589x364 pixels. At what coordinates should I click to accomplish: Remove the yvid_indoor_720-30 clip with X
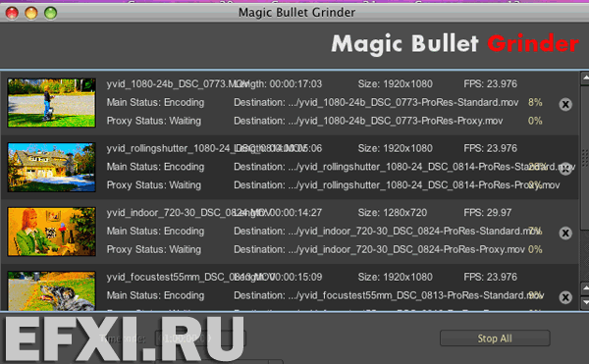[565, 234]
